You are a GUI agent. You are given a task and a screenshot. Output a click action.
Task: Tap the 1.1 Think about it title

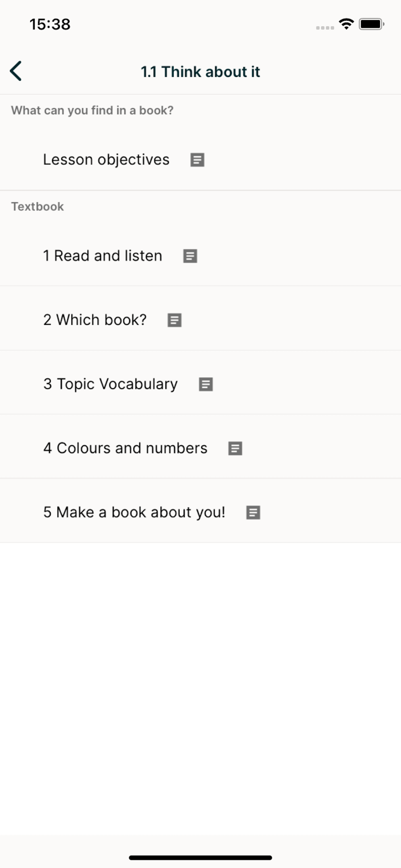click(x=200, y=72)
